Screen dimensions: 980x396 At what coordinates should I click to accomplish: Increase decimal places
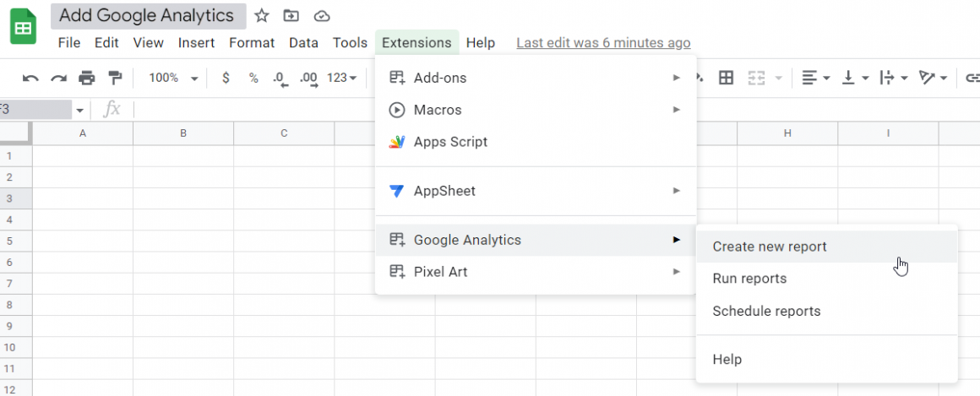pos(308,79)
